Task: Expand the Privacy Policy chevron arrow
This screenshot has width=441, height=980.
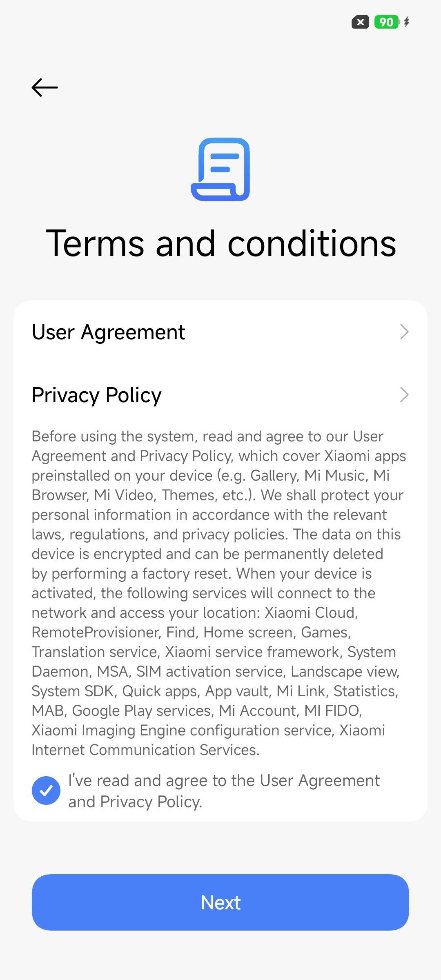Action: (404, 395)
